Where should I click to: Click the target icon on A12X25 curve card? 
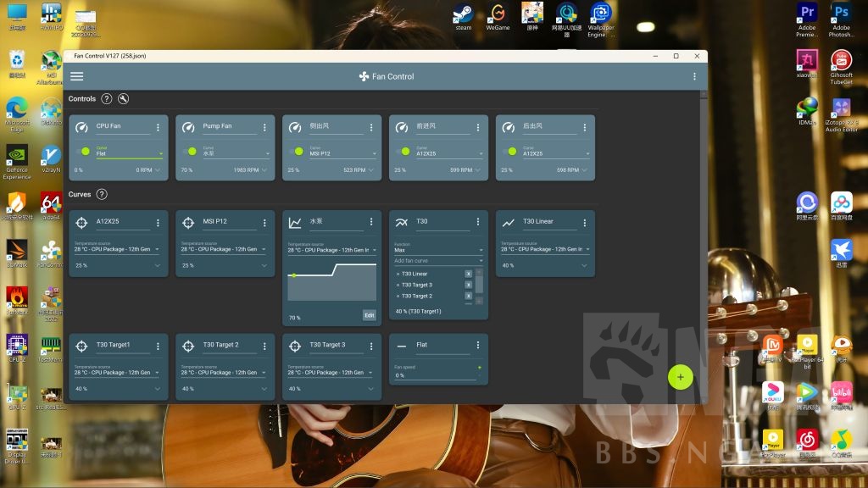click(x=81, y=223)
